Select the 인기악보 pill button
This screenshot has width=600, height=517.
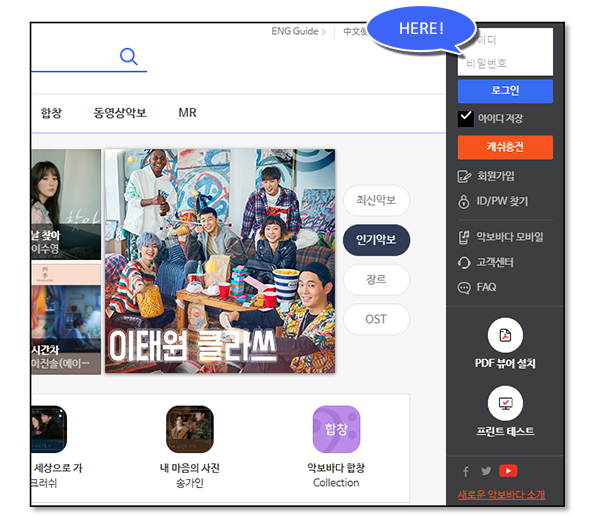click(x=377, y=240)
